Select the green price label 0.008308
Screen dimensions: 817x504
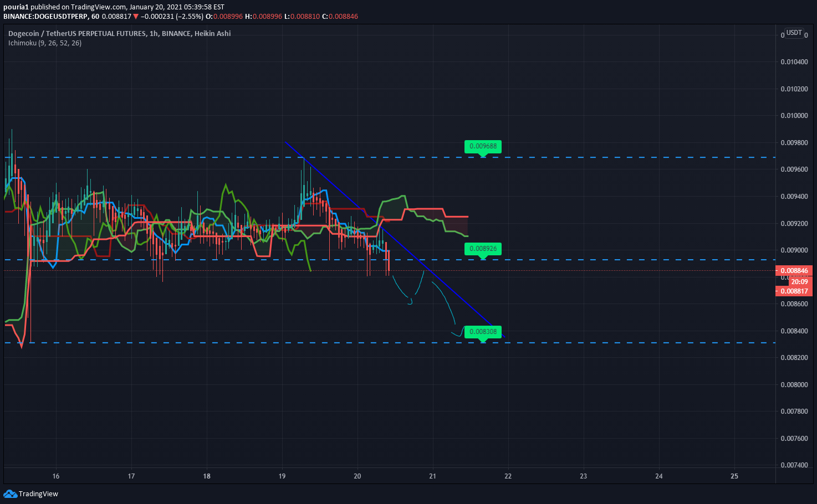tap(482, 331)
